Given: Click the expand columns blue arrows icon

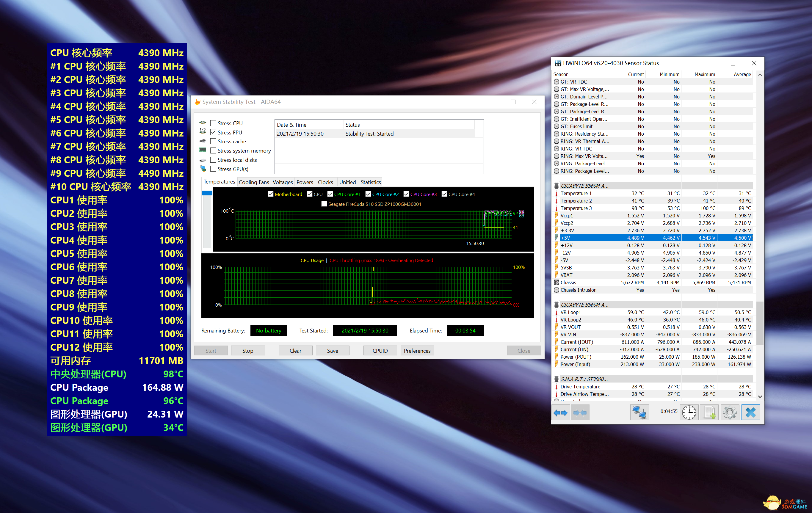Looking at the screenshot, I should [x=560, y=412].
